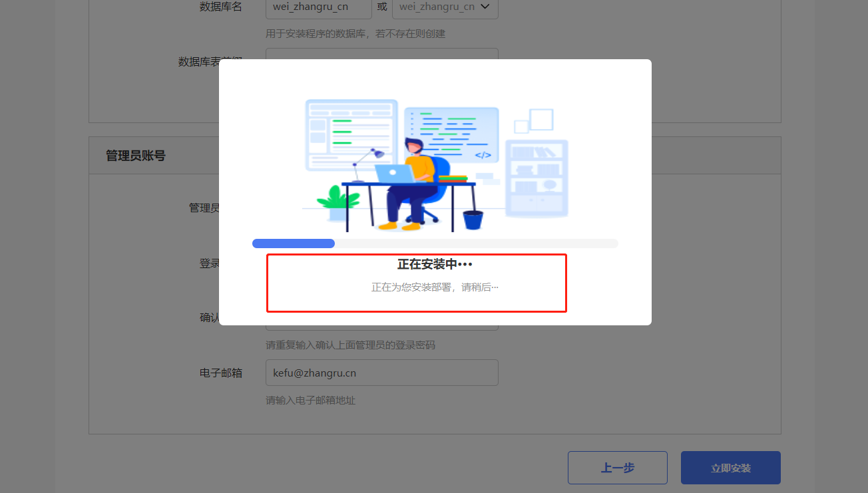Click the 立即安装 button
The width and height of the screenshot is (868, 493).
point(730,468)
